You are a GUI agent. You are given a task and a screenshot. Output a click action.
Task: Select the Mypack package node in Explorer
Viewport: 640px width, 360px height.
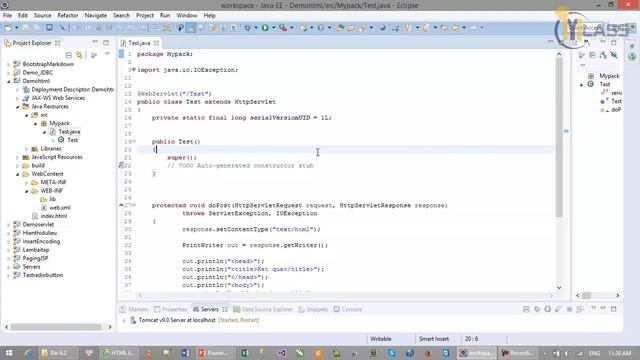59,123
